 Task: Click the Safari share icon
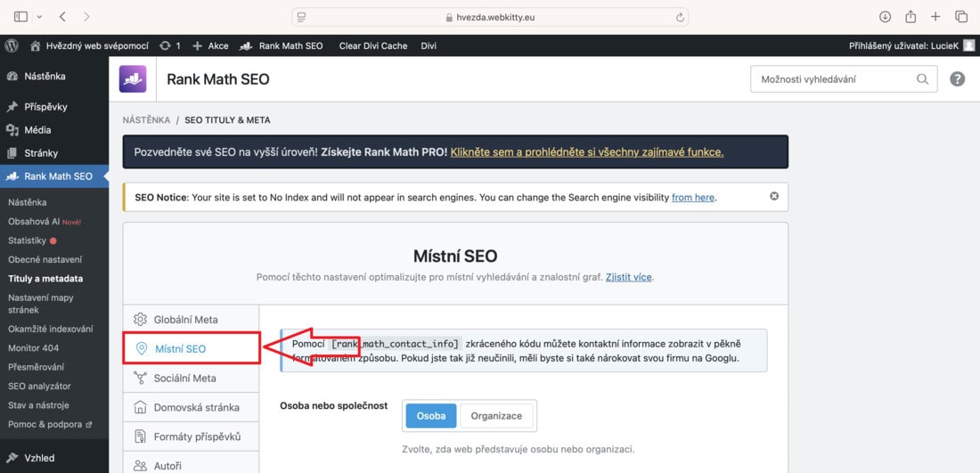[911, 17]
